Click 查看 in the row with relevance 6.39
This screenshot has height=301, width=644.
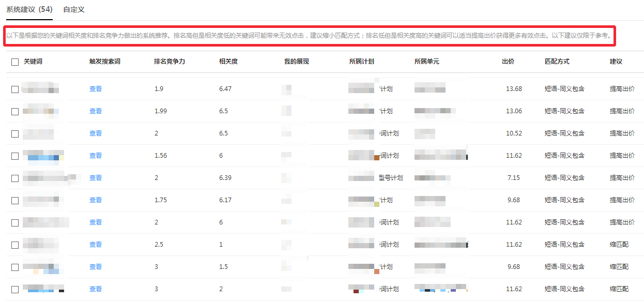point(96,178)
